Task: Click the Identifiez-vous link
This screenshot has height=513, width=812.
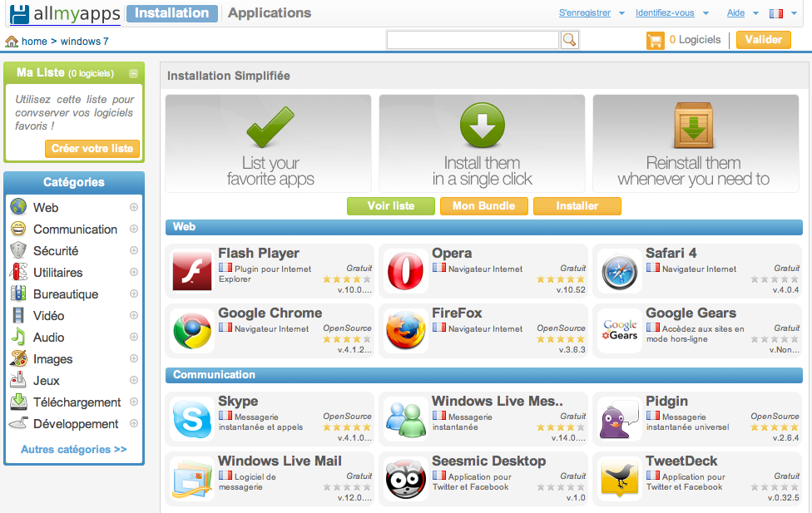Action: [665, 13]
